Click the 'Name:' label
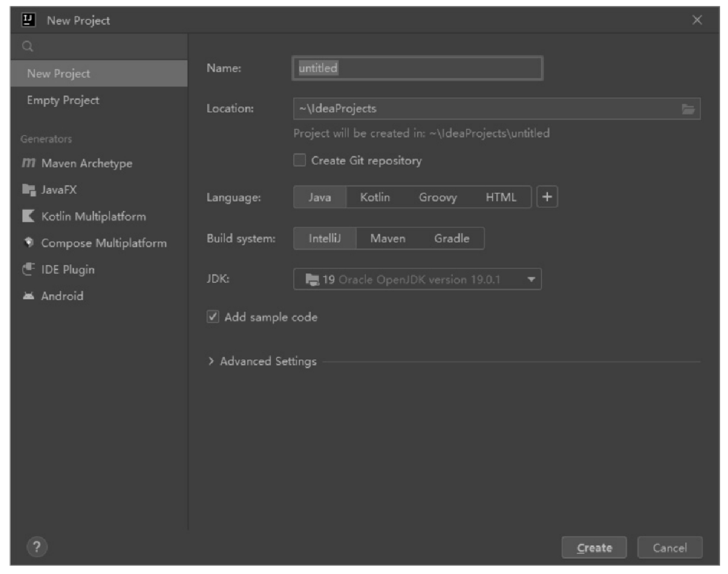 pos(224,68)
